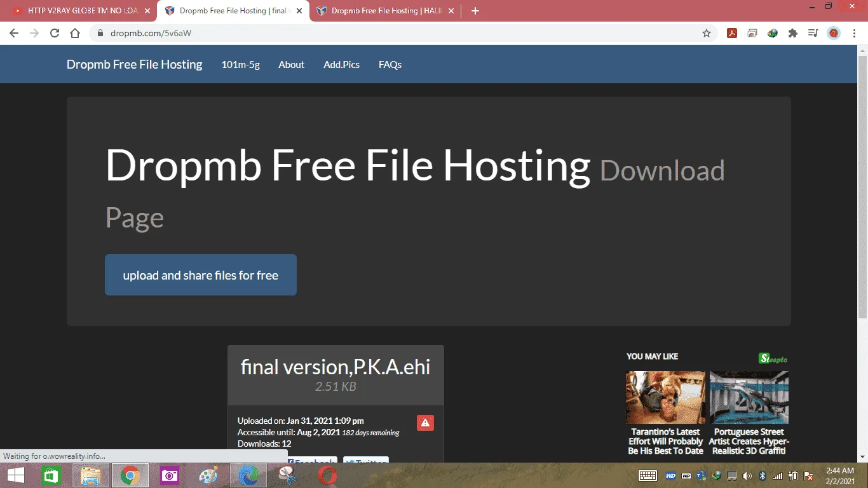Viewport: 868px width, 488px height.
Task: Open File Explorer from the taskbar
Action: [91, 475]
